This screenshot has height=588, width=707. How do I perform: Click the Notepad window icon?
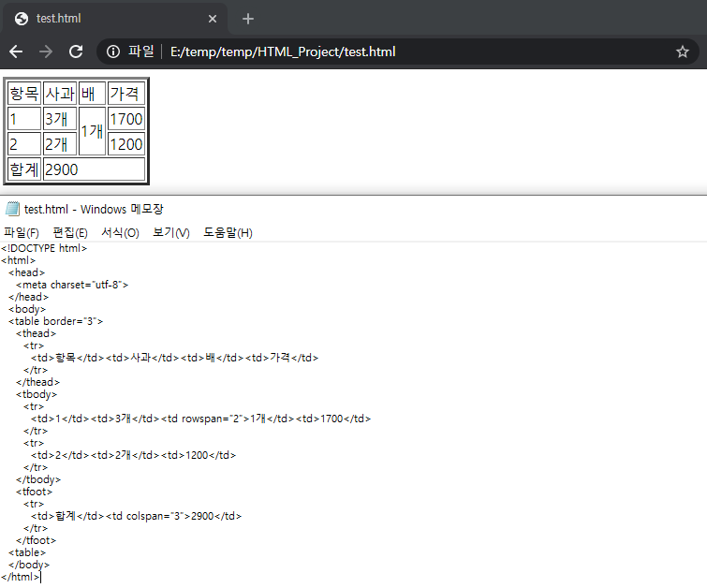pos(12,209)
